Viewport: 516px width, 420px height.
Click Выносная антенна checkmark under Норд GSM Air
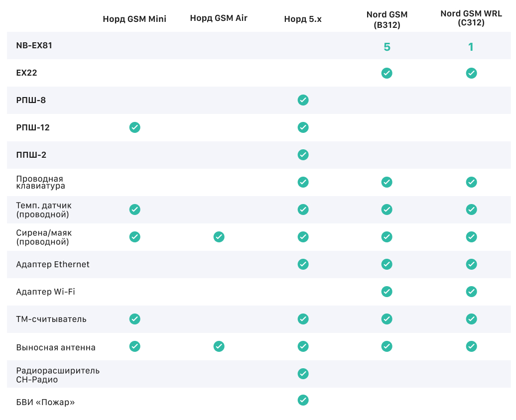coord(219,346)
